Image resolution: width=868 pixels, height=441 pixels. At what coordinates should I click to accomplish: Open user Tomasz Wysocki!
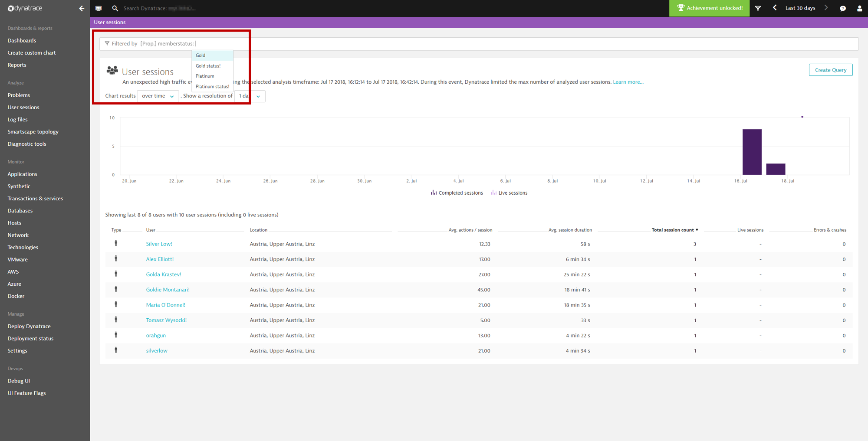click(x=166, y=320)
